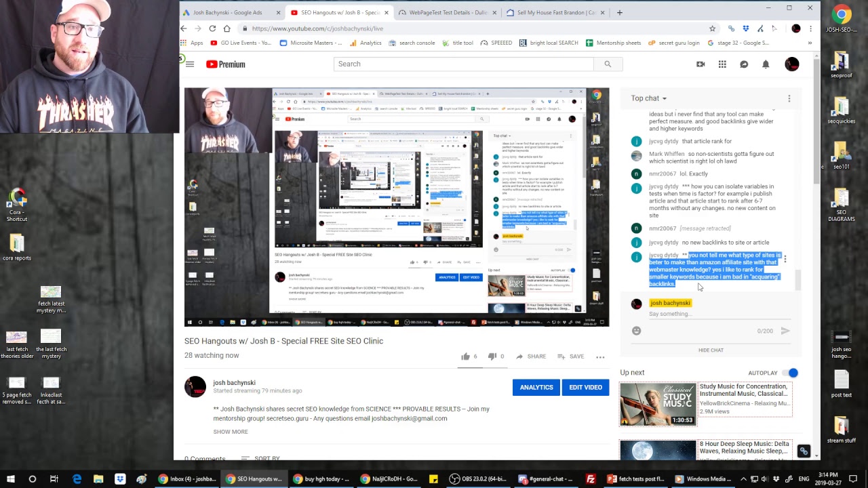Open more actions ellipsis under video
868x488 pixels.
[x=600, y=357]
